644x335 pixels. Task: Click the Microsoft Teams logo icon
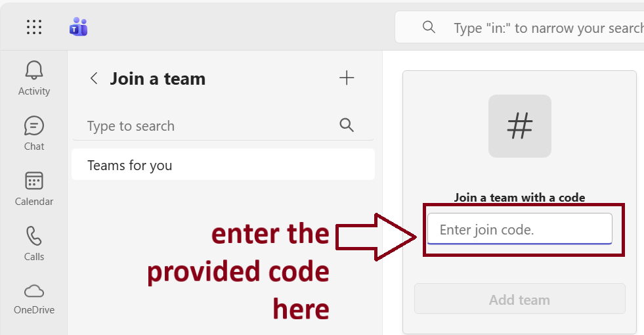click(78, 27)
